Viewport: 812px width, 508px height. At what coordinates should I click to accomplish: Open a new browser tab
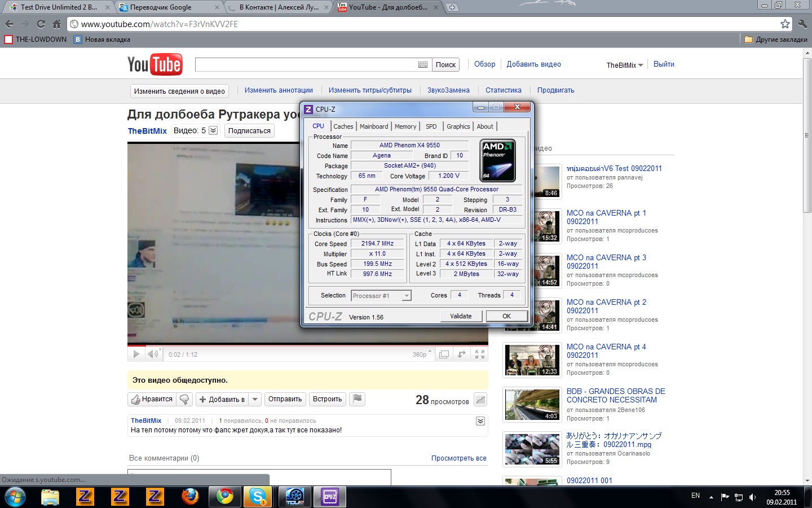[452, 7]
